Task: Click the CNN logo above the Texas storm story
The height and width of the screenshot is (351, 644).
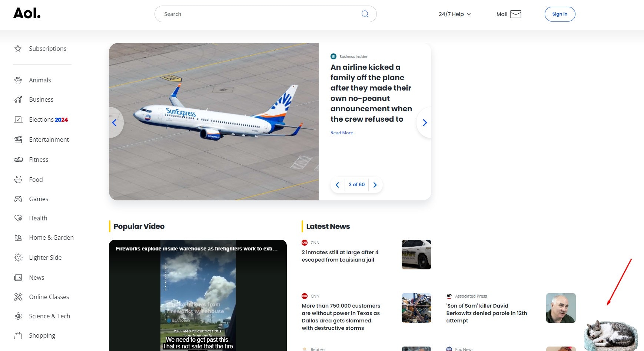Action: 305,296
